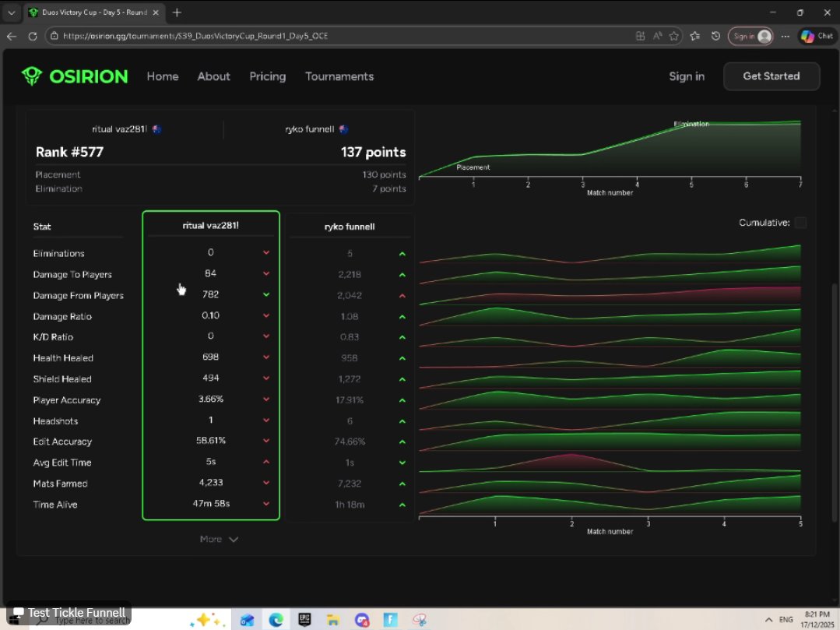Click the Damage To Players stat label

point(72,274)
